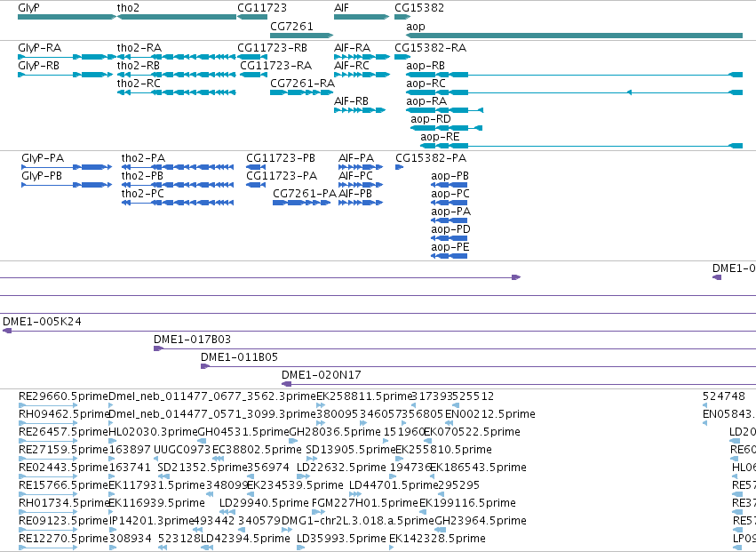Screen dimensions: 756x552
Task: Click the FGM227H01.5prime EST label
Action: (x=365, y=503)
